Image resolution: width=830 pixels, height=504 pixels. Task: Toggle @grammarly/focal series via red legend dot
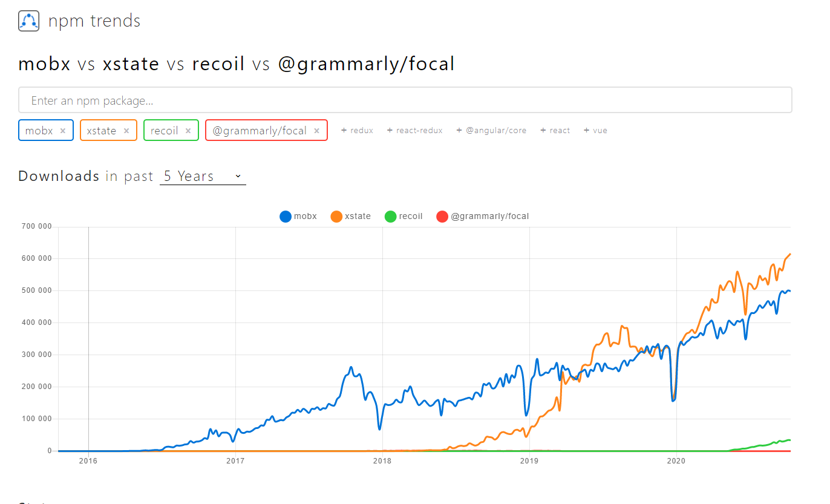pos(442,216)
